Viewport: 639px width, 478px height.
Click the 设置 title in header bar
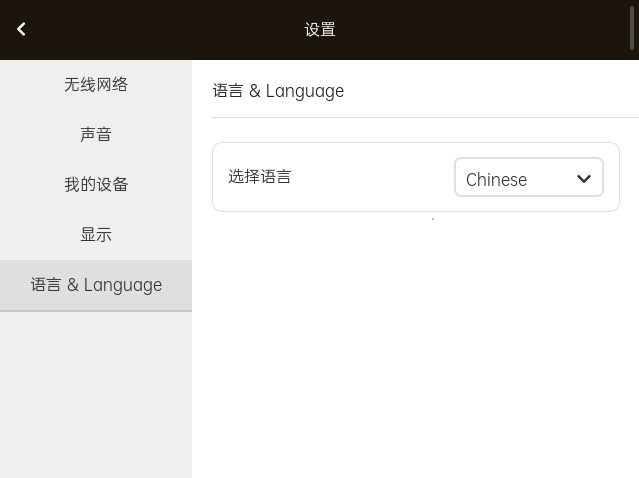click(320, 30)
